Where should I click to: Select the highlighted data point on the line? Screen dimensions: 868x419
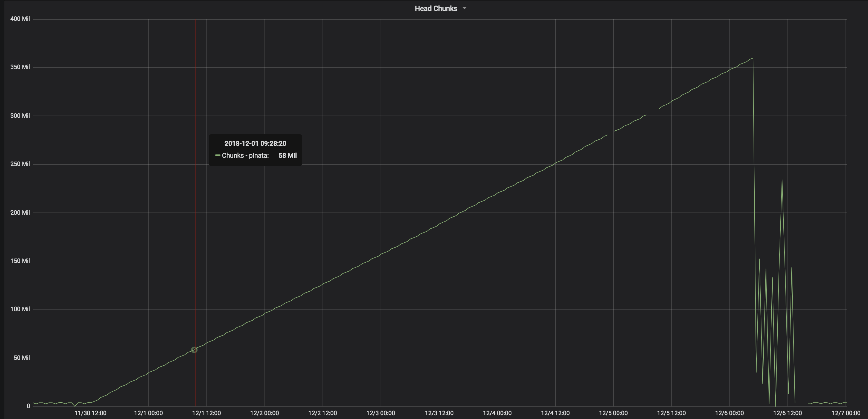click(x=194, y=350)
